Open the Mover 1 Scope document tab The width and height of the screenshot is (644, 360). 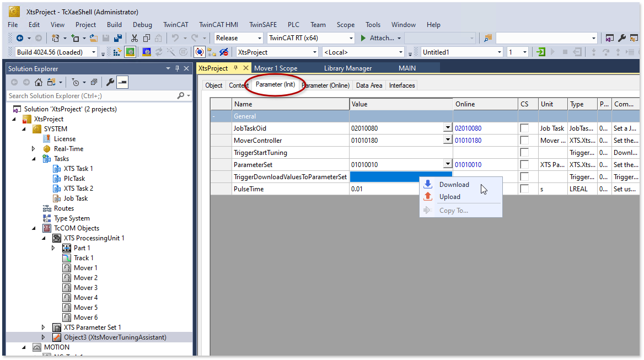[x=276, y=68]
